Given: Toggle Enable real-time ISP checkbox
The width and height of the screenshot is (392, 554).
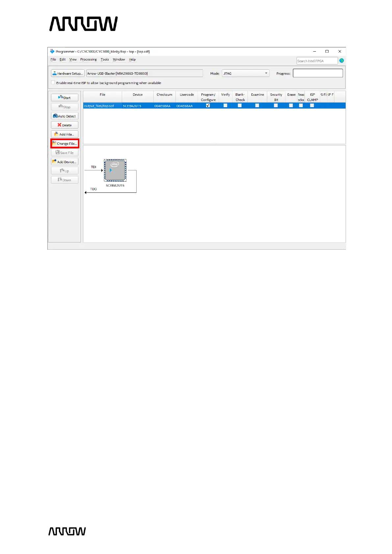Looking at the screenshot, I should (x=53, y=83).
